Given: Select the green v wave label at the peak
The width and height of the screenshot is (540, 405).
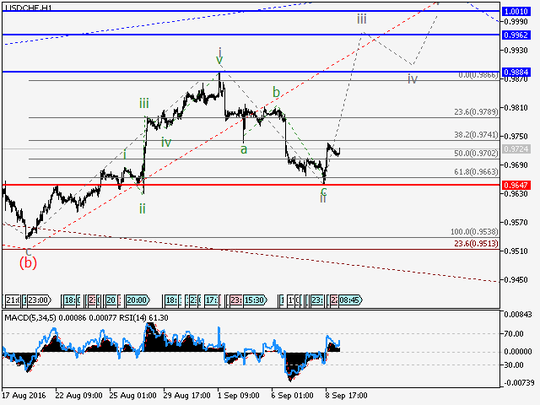Looking at the screenshot, I should [219, 60].
